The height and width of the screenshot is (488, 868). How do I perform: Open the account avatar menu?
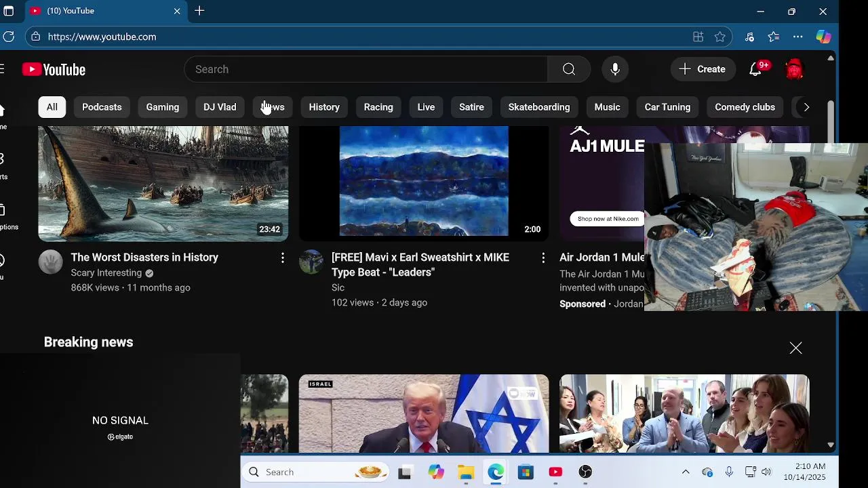coord(794,69)
